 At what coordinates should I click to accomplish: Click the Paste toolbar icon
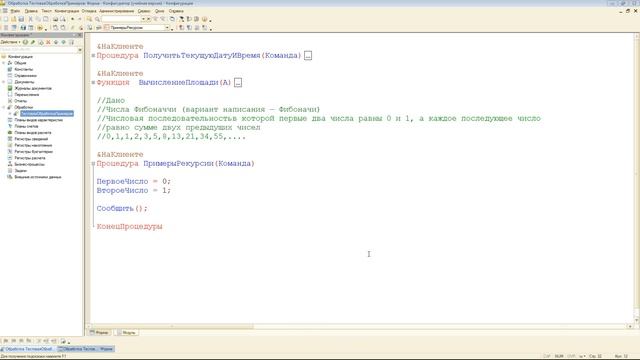(x=46, y=19)
